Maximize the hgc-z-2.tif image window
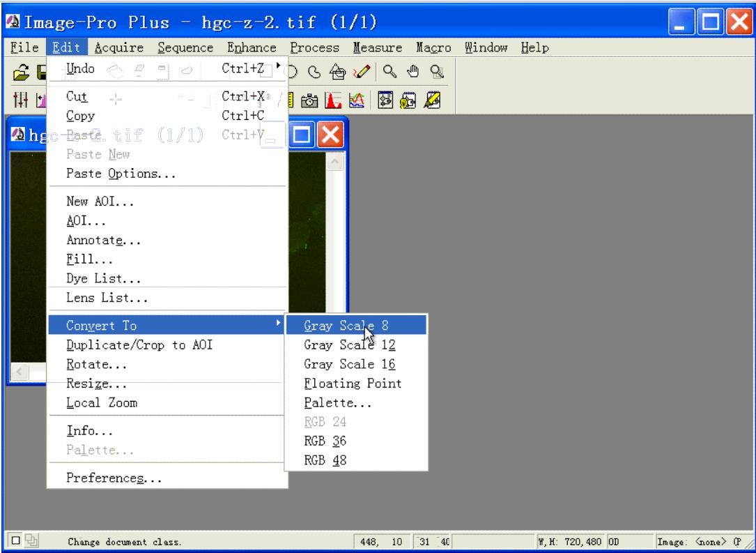The image size is (756, 553). tap(302, 134)
